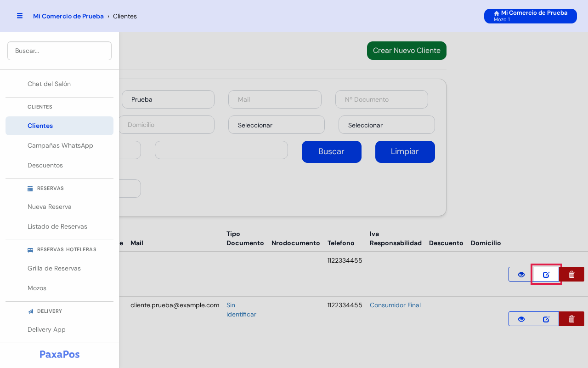Viewport: 588px width, 368px height.
Task: Open the first Seleccionar dropdown
Action: pyautogui.click(x=277, y=125)
